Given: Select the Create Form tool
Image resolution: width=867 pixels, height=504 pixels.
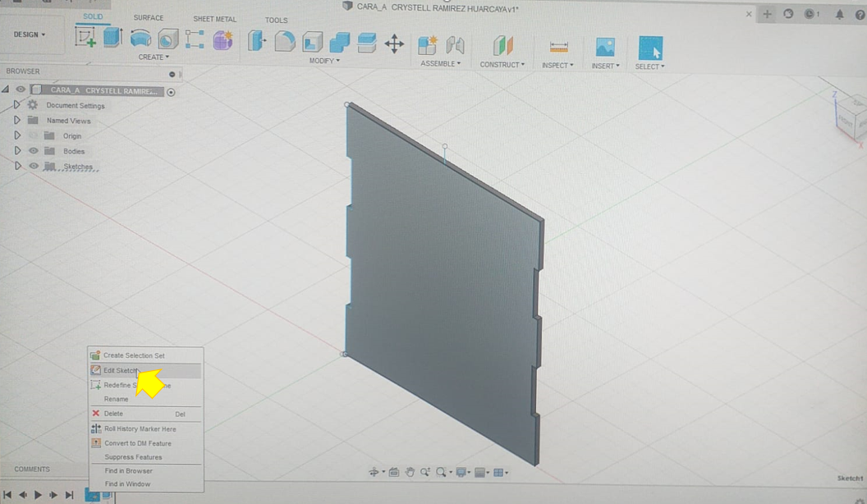Looking at the screenshot, I should click(222, 39).
